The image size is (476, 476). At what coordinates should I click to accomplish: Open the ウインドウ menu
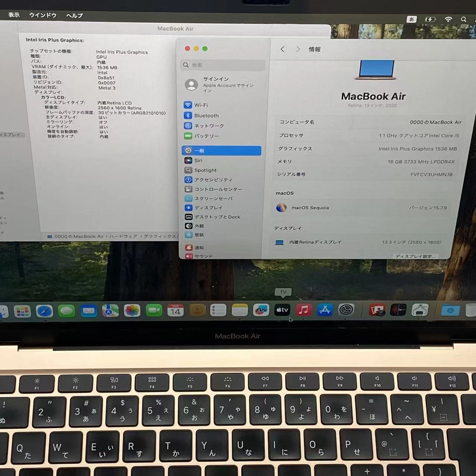click(x=43, y=15)
